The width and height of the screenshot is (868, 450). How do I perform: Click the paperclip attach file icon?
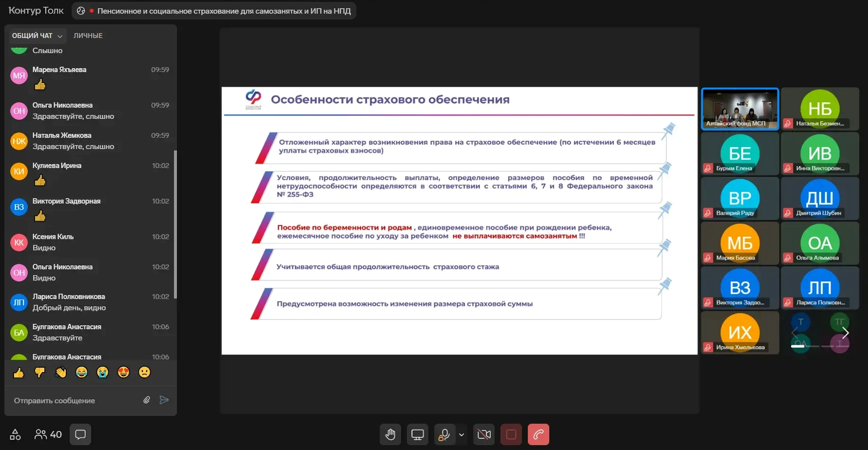tap(147, 400)
